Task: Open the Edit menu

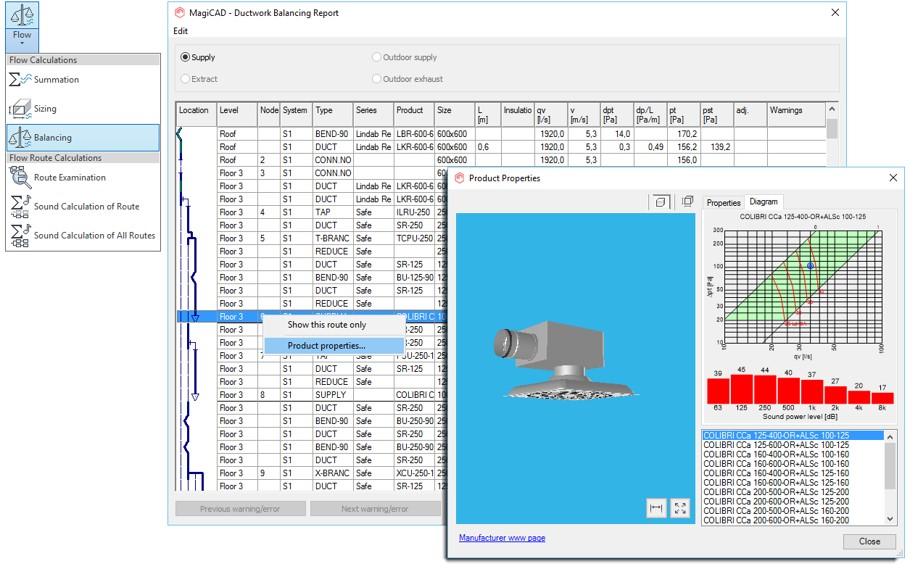Action: (x=180, y=31)
